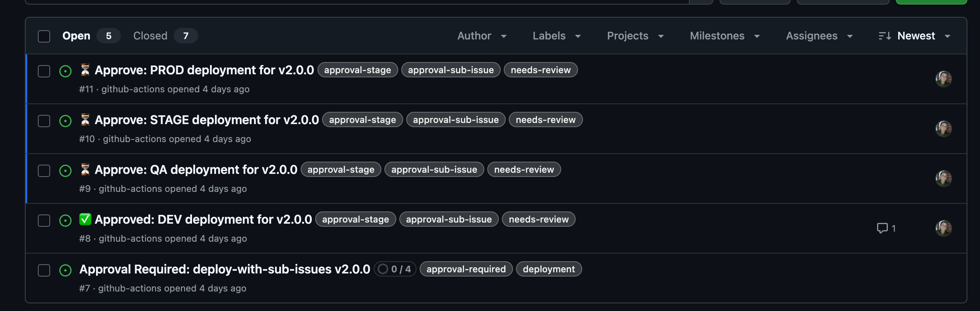The height and width of the screenshot is (311, 980).
Task: Click the hourglass issue icon beside STAGE deployment
Action: 85,119
